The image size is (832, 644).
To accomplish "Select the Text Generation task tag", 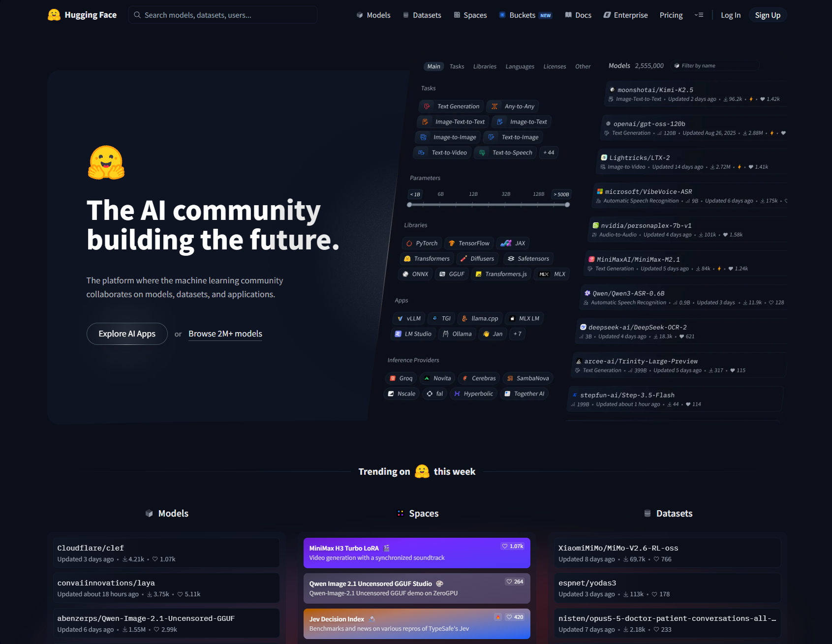I will (451, 106).
